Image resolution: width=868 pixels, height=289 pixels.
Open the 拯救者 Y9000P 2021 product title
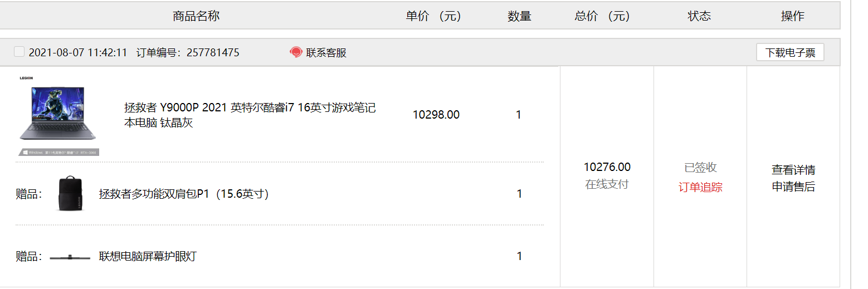[x=250, y=115]
